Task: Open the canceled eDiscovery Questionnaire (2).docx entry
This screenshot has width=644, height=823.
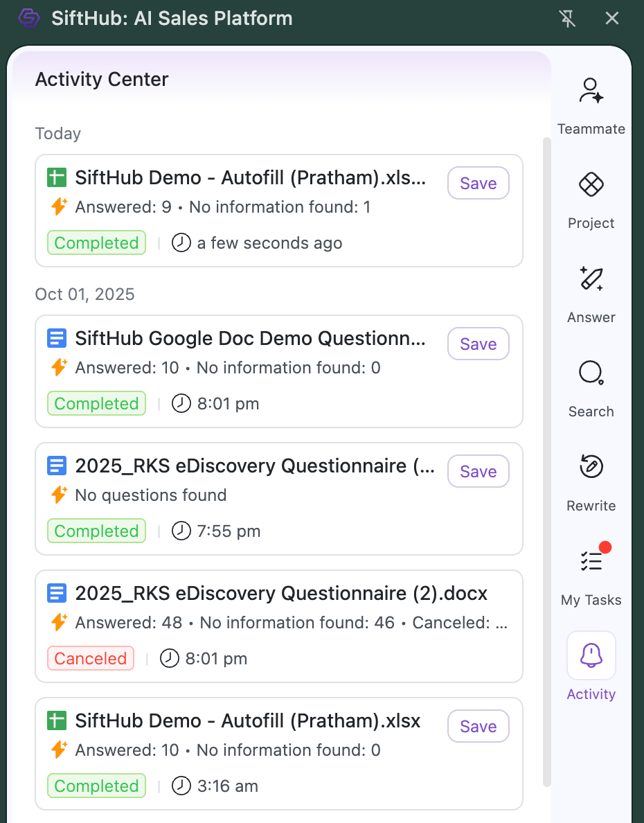Action: 280,594
